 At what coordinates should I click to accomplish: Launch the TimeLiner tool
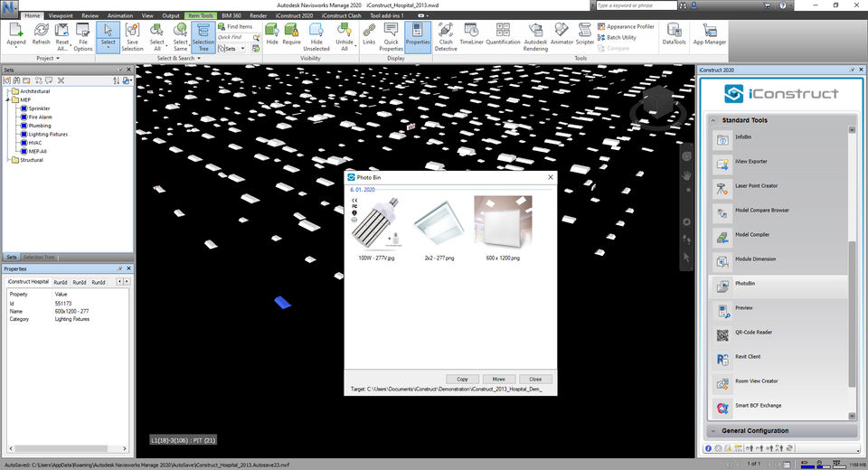coord(471,35)
